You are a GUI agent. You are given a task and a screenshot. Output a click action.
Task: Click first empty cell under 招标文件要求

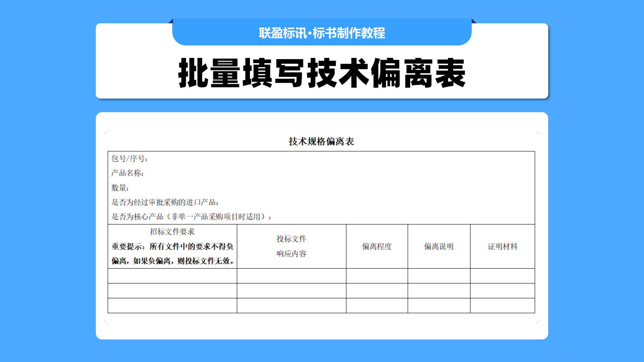[x=172, y=276]
